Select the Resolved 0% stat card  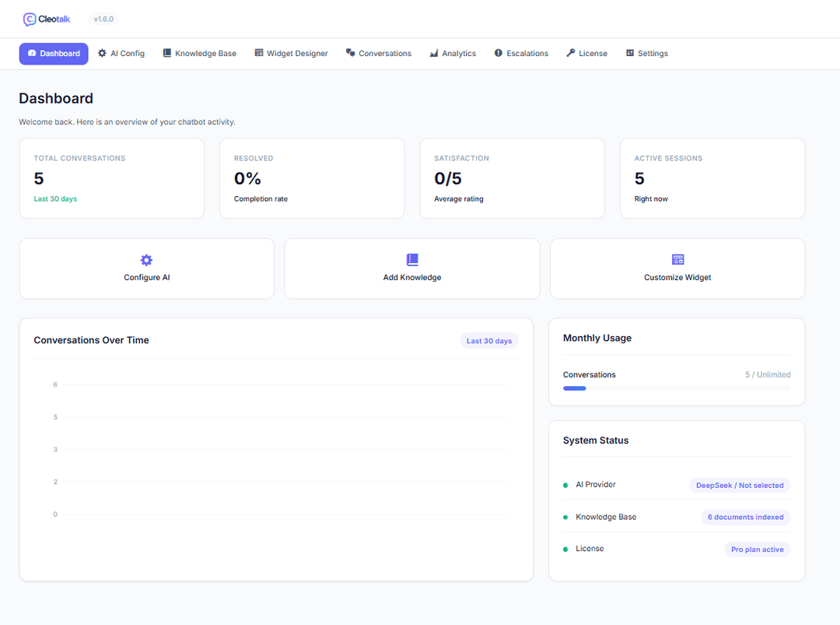pyautogui.click(x=312, y=178)
